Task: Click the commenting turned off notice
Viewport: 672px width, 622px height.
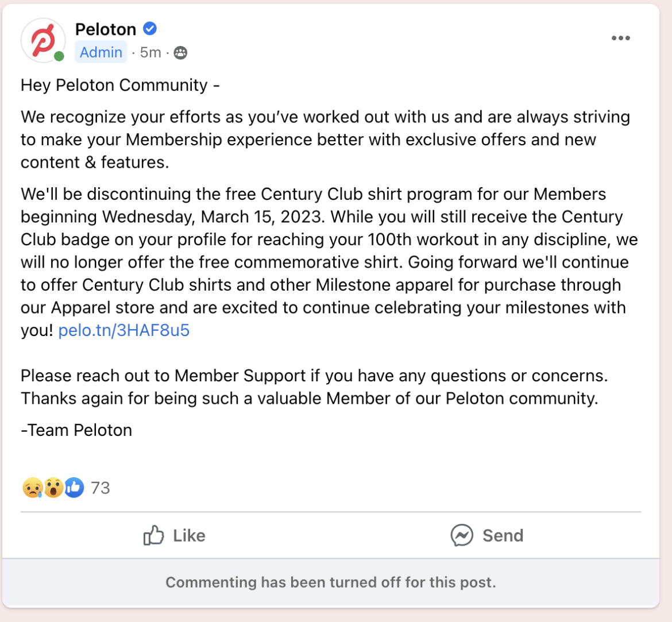Action: tap(331, 582)
